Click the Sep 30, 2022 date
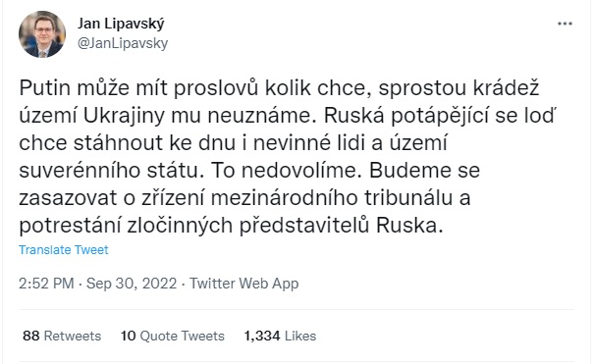This screenshot has width=594, height=364. (x=132, y=284)
